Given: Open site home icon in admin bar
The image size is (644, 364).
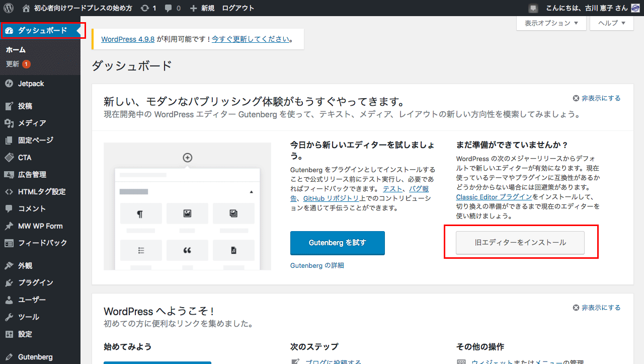Looking at the screenshot, I should coord(26,8).
